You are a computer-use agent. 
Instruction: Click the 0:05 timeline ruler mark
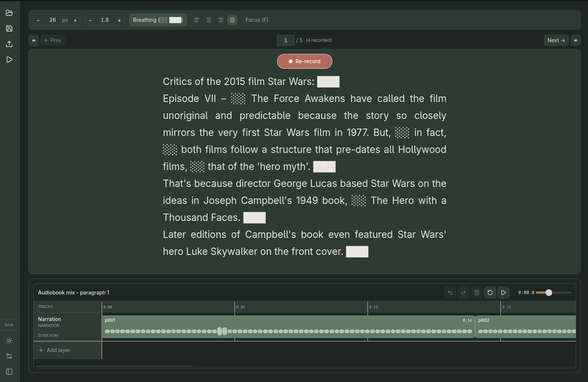click(x=240, y=307)
